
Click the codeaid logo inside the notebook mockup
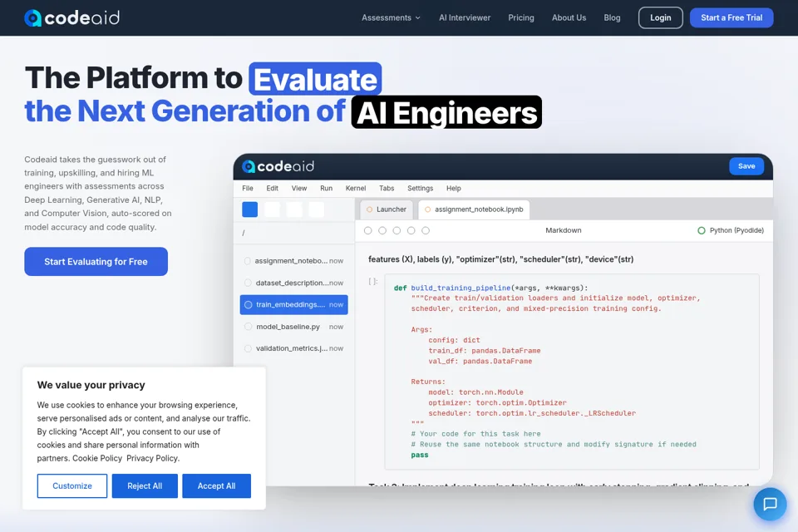coord(278,166)
